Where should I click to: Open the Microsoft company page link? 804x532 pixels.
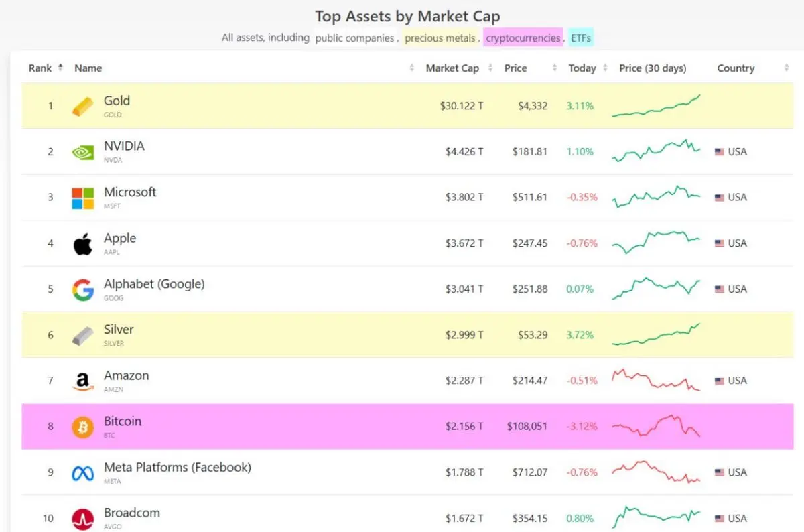(x=130, y=192)
